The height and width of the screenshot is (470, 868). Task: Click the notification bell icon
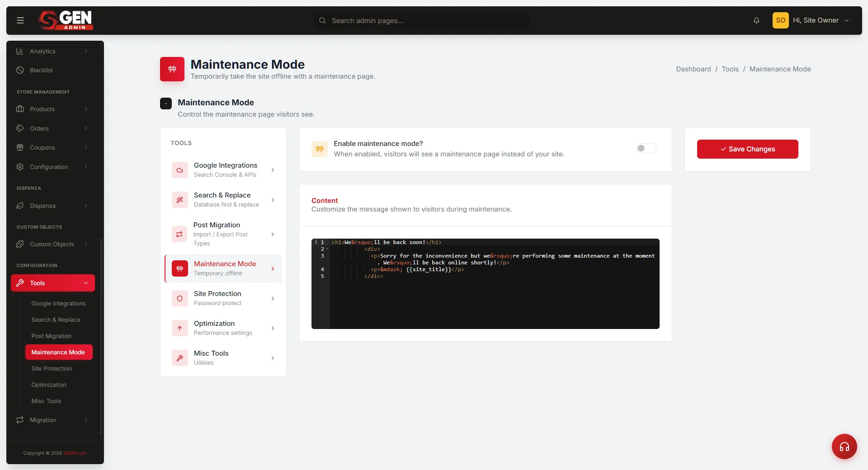(756, 20)
